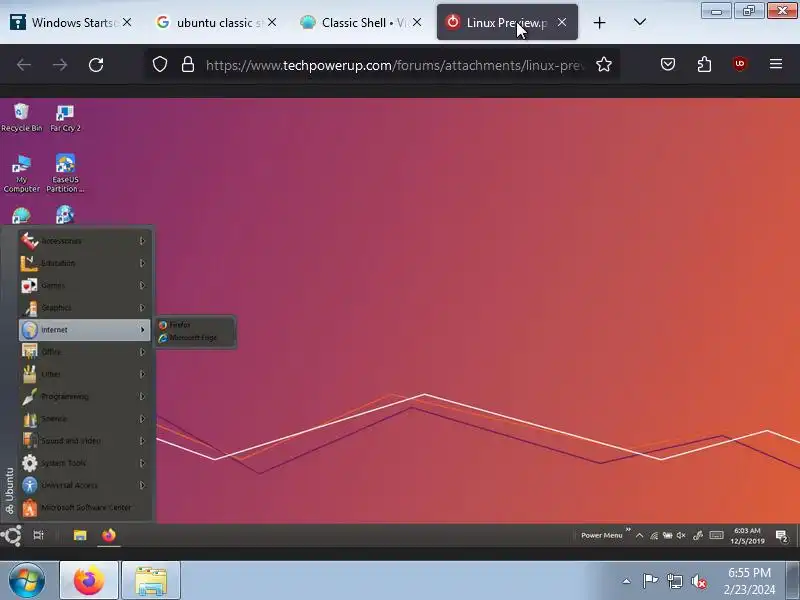Go back using the browser back arrow
800x600 pixels.
click(24, 65)
